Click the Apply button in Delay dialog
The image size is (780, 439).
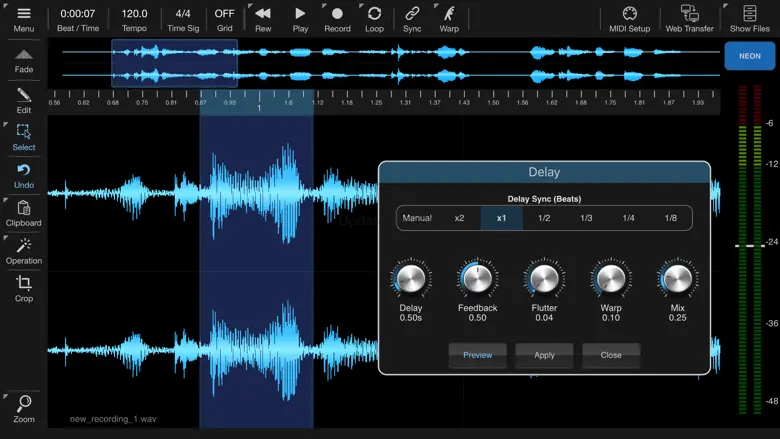pyautogui.click(x=544, y=355)
